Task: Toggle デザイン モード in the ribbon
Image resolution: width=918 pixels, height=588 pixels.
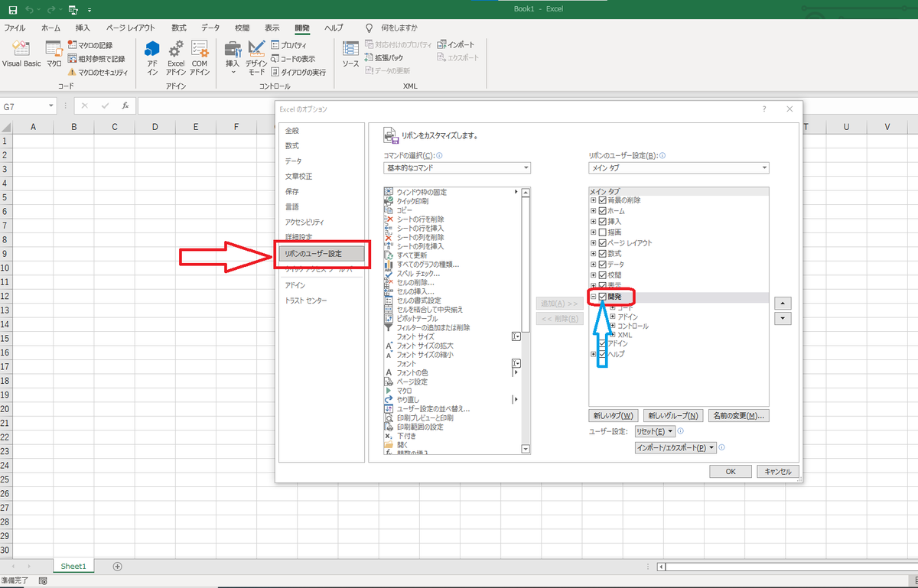Action: tap(256, 57)
